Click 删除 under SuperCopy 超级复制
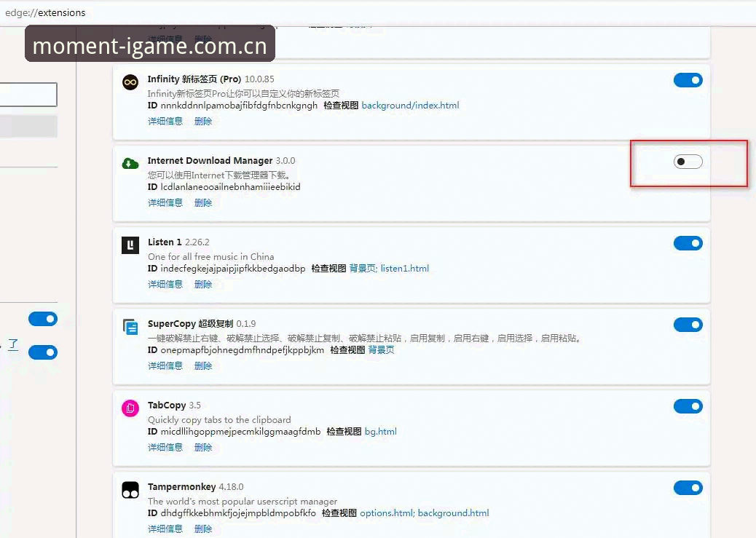 [203, 365]
